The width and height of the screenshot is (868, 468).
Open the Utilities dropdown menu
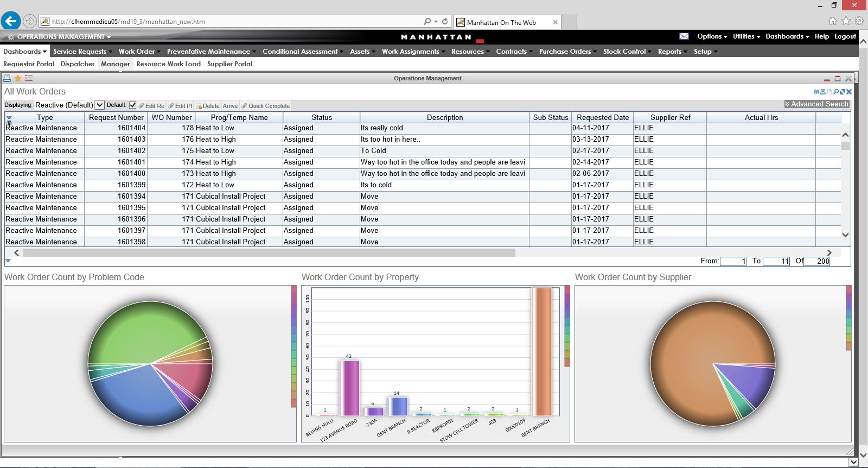[x=746, y=36]
